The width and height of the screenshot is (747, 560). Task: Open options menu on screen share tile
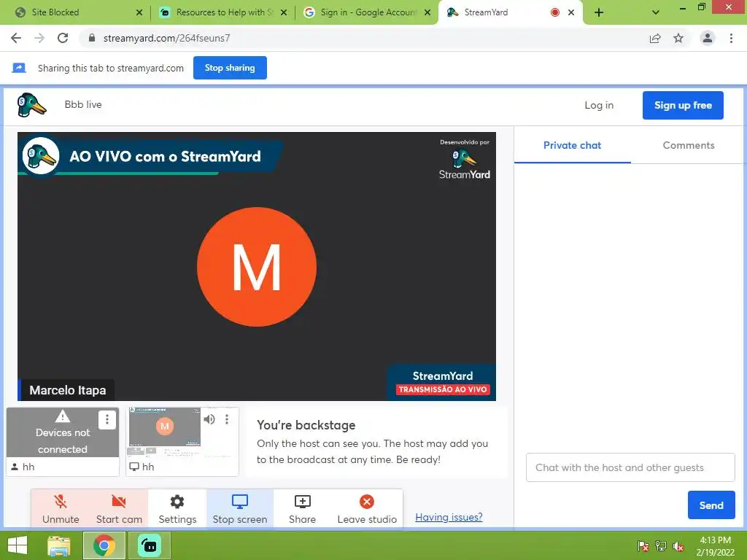pos(227,419)
